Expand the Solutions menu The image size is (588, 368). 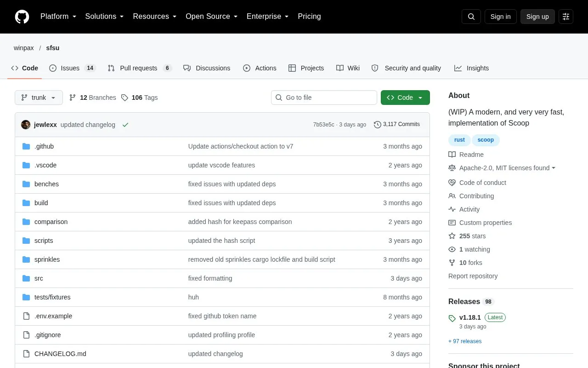(x=105, y=17)
